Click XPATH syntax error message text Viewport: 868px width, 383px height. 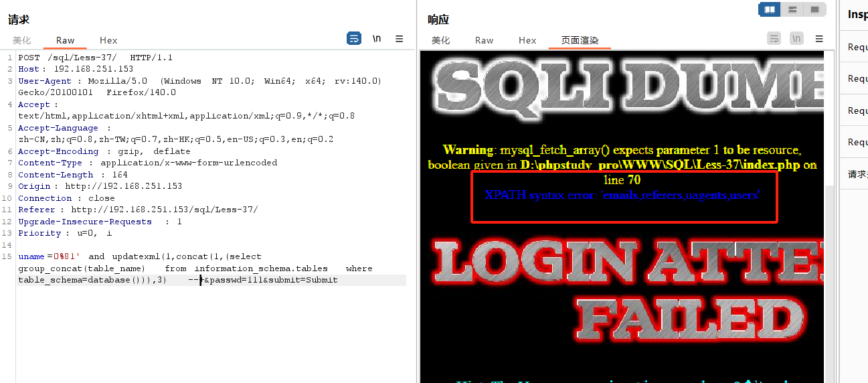(622, 196)
